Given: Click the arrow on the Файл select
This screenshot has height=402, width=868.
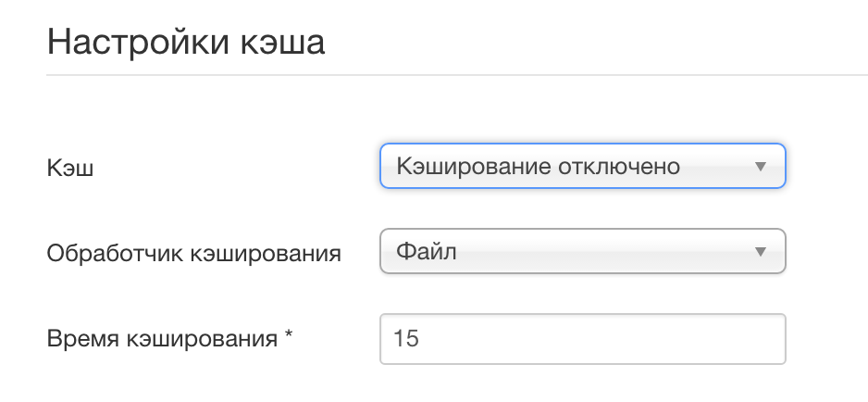Looking at the screenshot, I should [x=760, y=252].
